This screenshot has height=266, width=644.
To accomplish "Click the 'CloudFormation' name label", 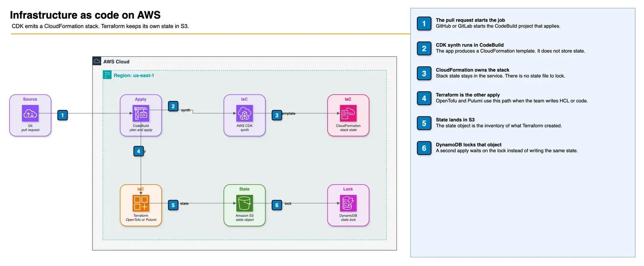I will click(x=348, y=126).
